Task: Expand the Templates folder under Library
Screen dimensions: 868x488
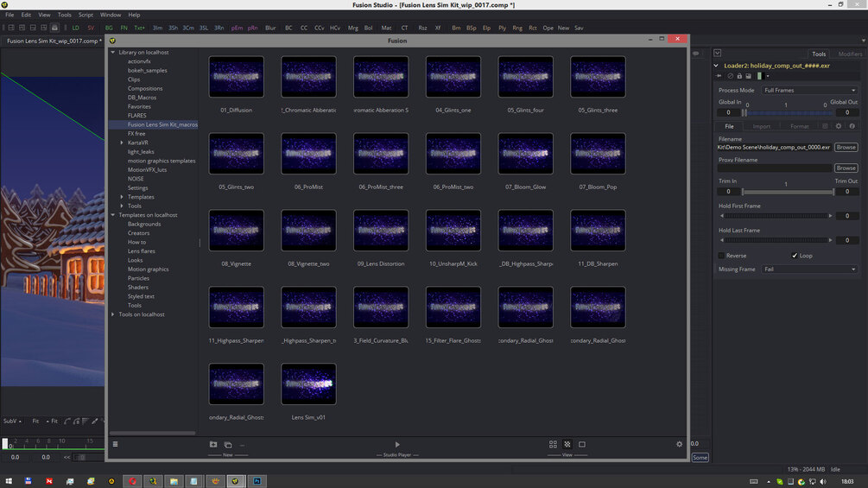Action: pos(122,197)
